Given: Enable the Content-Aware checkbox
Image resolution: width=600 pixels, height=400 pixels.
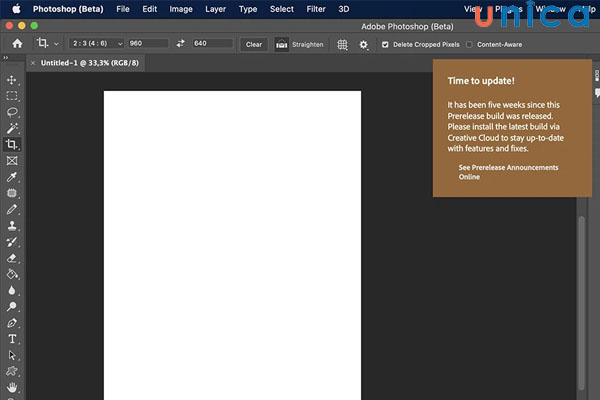Looking at the screenshot, I should click(470, 44).
